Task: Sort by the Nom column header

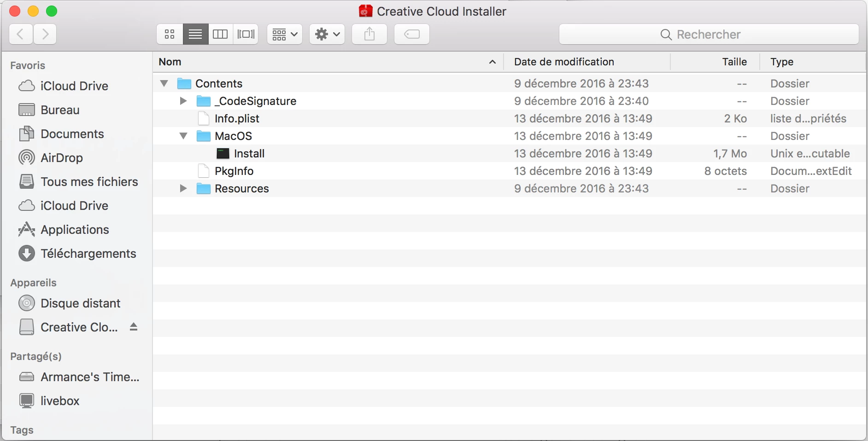Action: (328, 62)
